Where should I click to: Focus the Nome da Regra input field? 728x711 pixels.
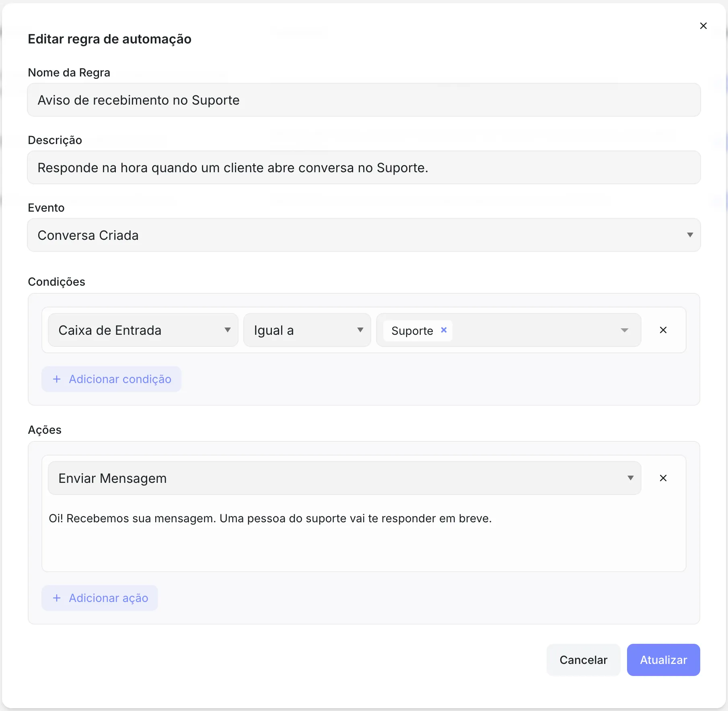coord(364,100)
